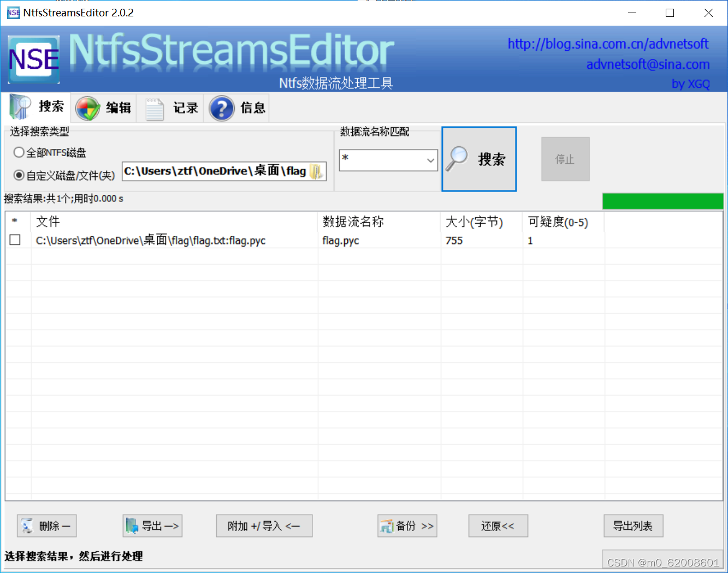Click the 导出列表 button

tap(634, 526)
